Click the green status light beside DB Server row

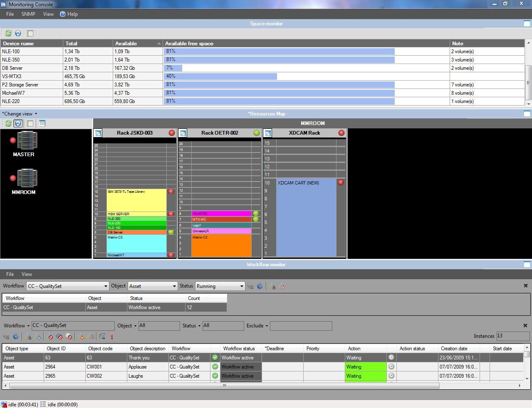[171, 232]
